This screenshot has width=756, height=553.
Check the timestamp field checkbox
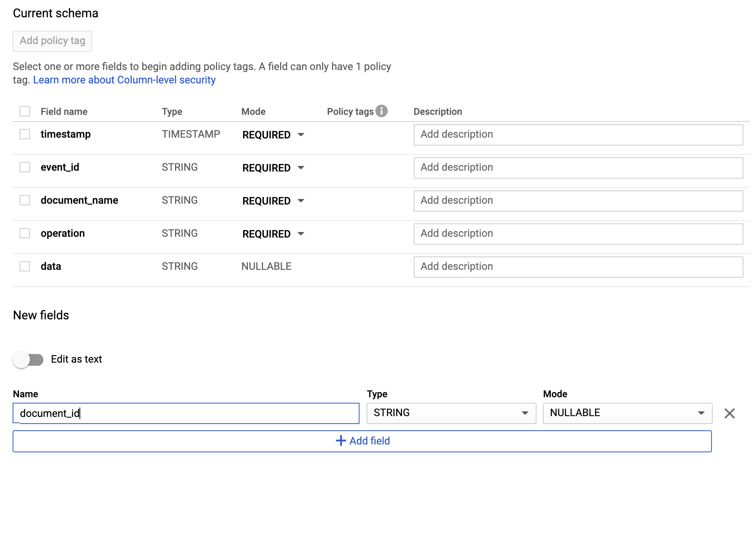click(x=25, y=134)
